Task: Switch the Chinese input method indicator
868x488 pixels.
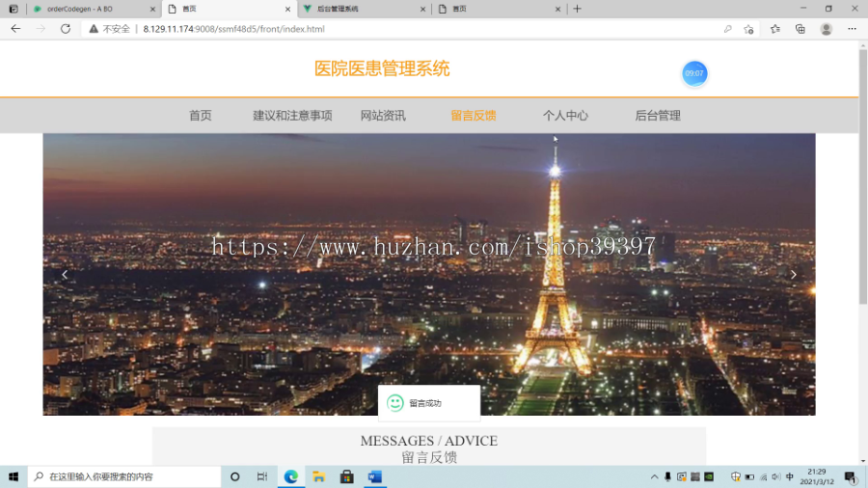Action: coord(790,477)
